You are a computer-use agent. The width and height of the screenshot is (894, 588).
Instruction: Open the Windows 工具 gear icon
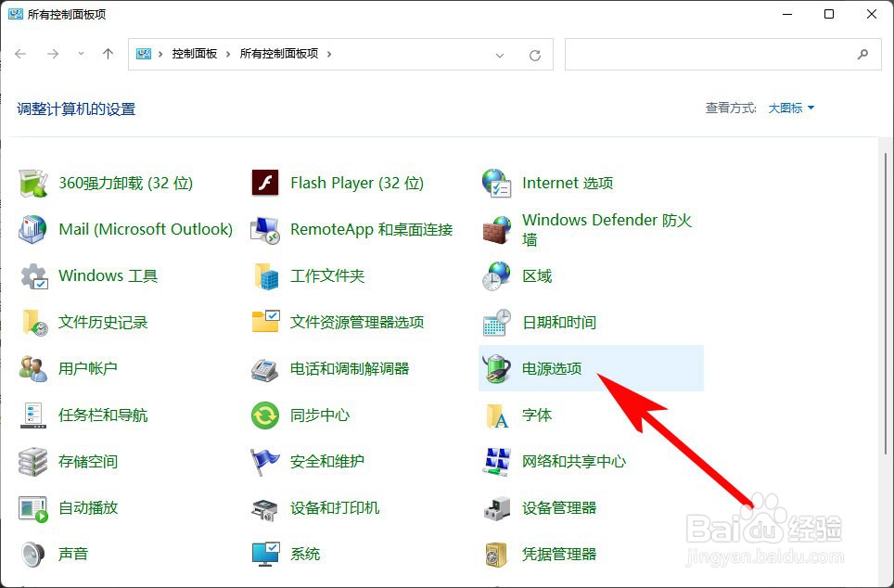tap(34, 276)
